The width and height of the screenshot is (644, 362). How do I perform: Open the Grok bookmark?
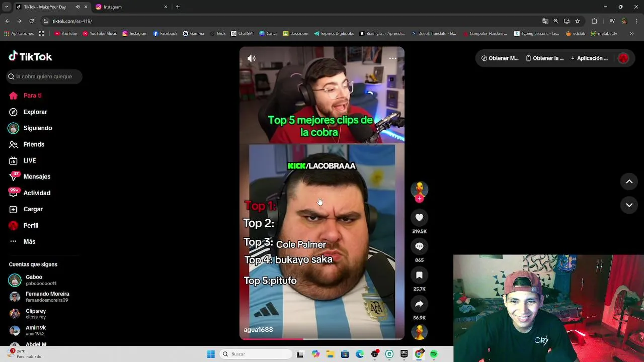click(x=218, y=34)
